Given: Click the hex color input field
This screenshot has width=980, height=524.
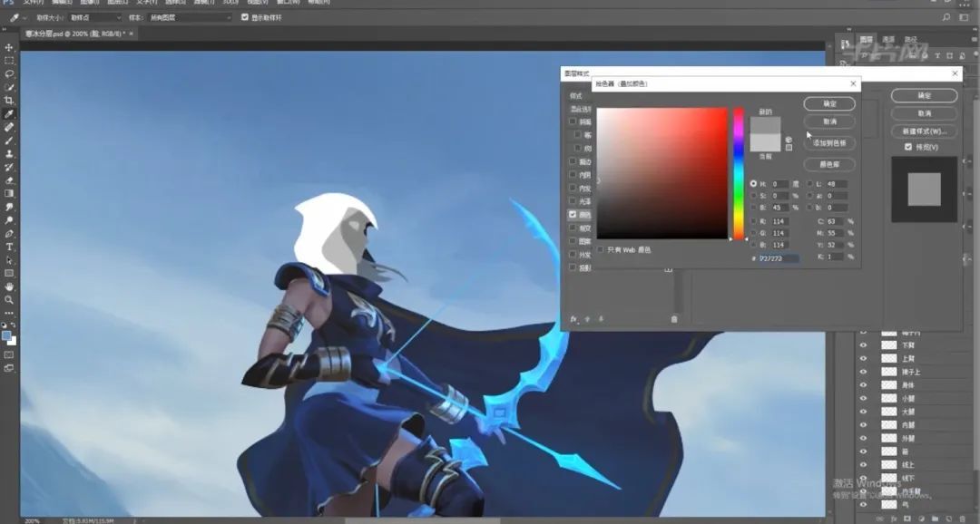Looking at the screenshot, I should pos(779,258).
